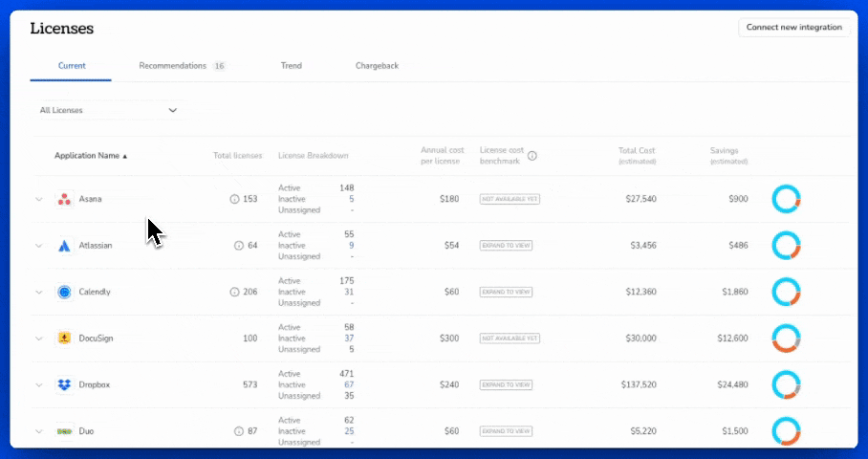Click Calendly's inactive count 31

349,292
